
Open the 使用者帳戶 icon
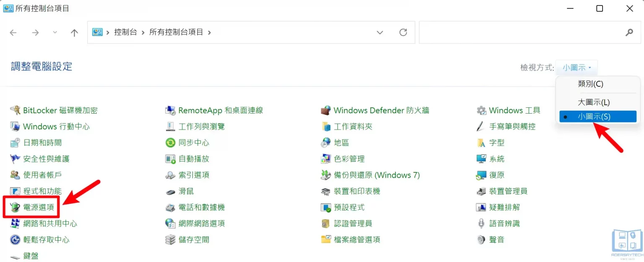point(16,175)
